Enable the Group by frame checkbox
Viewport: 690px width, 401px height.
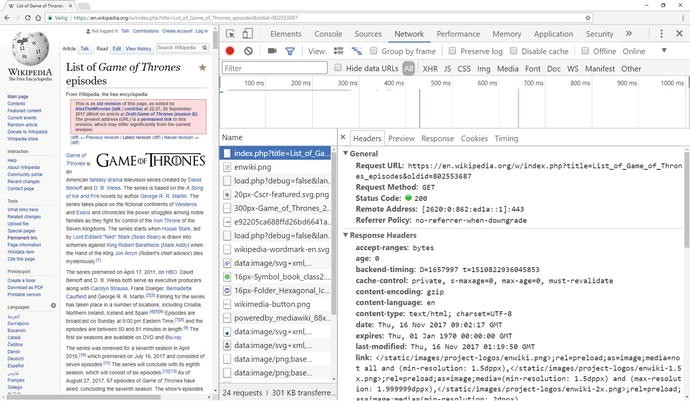pyautogui.click(x=374, y=51)
